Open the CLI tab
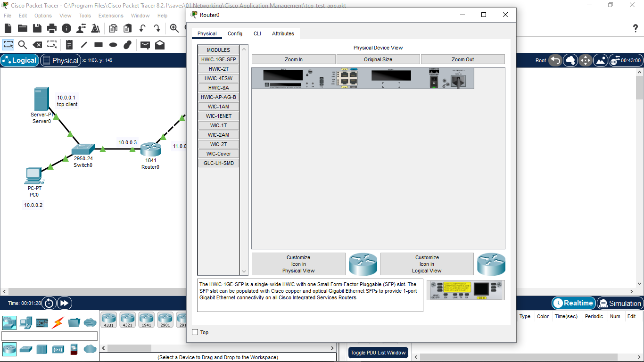This screenshot has height=362, width=644. (257, 33)
